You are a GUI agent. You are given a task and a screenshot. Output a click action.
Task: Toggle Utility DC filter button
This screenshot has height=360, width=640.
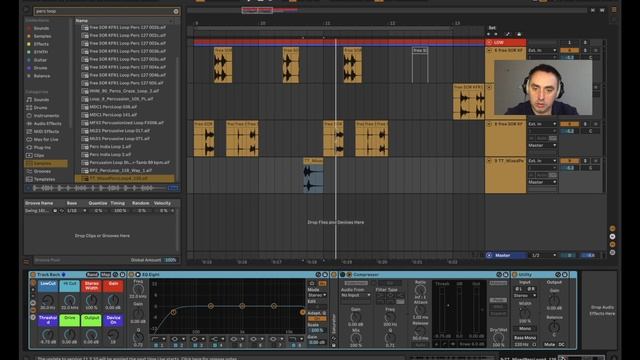(562, 345)
